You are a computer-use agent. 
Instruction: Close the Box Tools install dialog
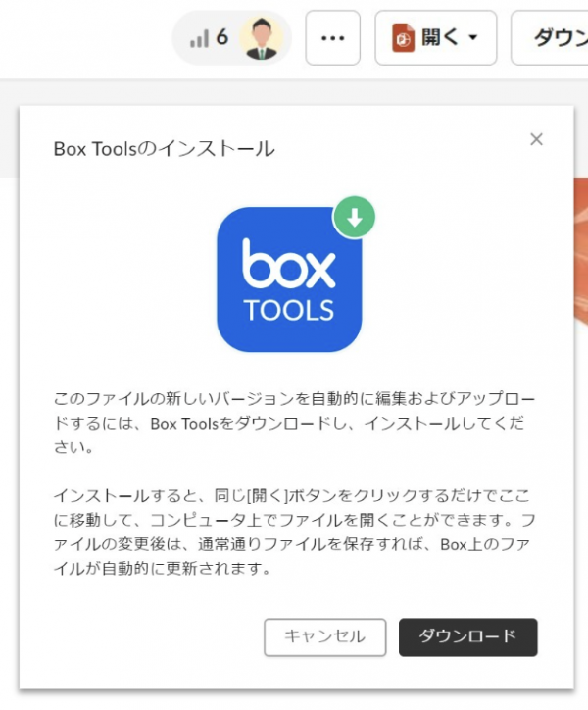tap(536, 139)
